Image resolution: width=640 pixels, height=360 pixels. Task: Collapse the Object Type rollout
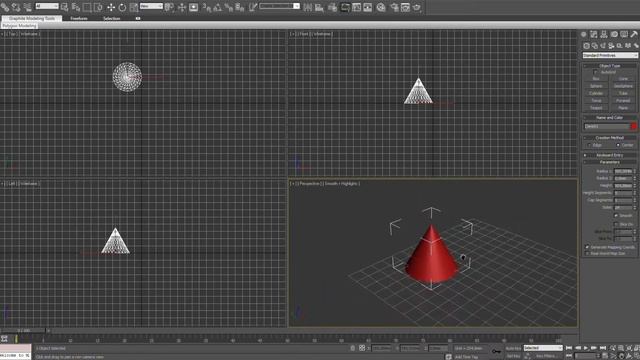(610, 66)
